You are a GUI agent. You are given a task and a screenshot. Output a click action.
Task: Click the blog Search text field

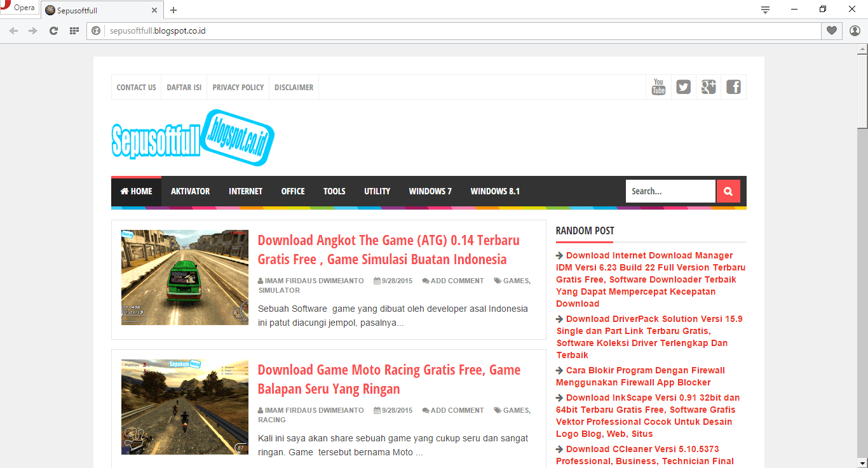(x=670, y=191)
